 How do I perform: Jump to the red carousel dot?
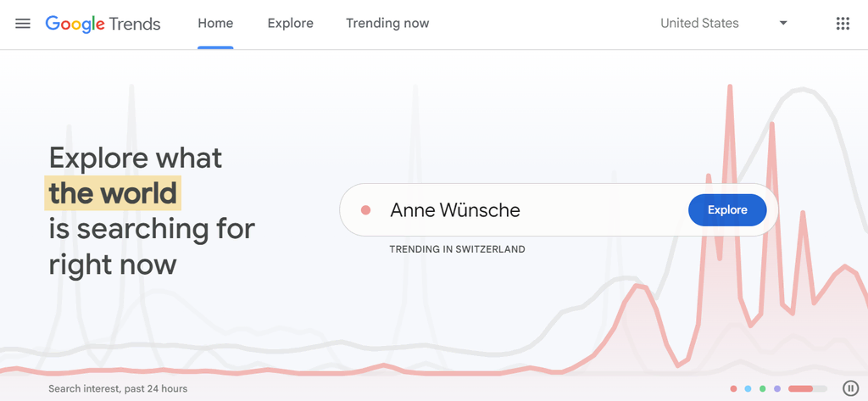[x=733, y=389]
